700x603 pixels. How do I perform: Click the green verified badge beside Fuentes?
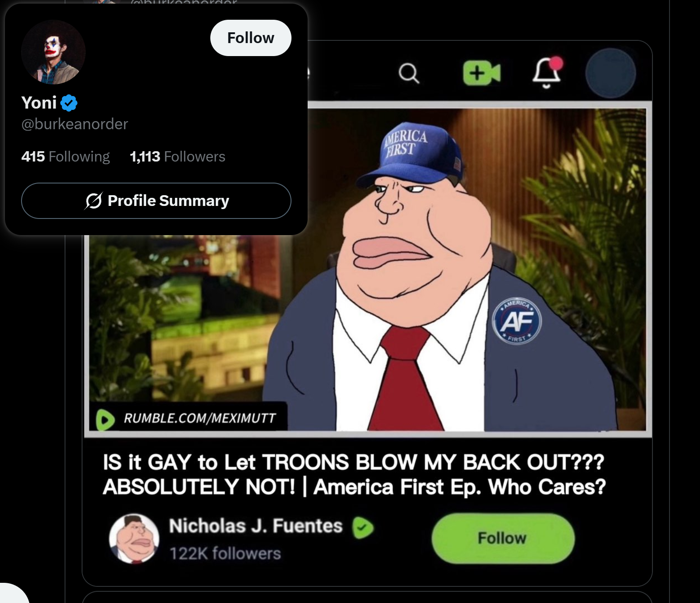(x=363, y=527)
